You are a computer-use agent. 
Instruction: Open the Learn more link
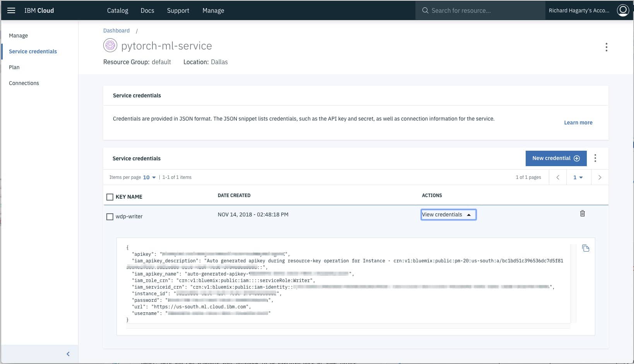point(578,122)
